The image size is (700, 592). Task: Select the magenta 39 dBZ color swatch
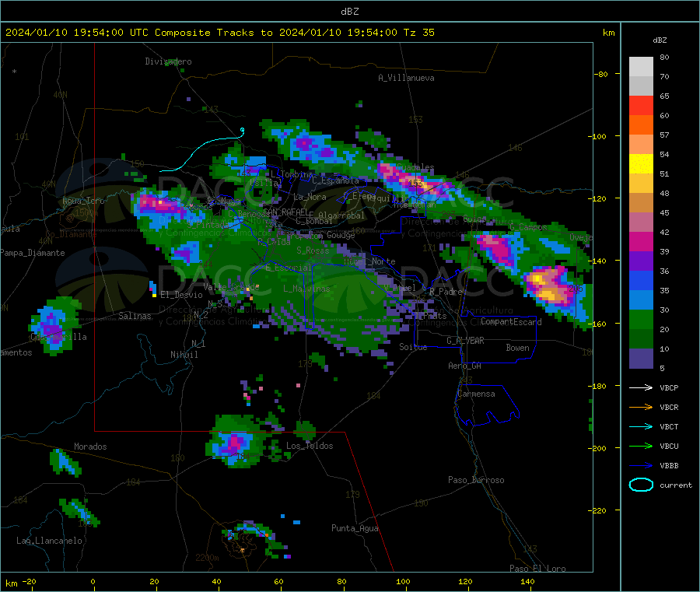(x=641, y=241)
